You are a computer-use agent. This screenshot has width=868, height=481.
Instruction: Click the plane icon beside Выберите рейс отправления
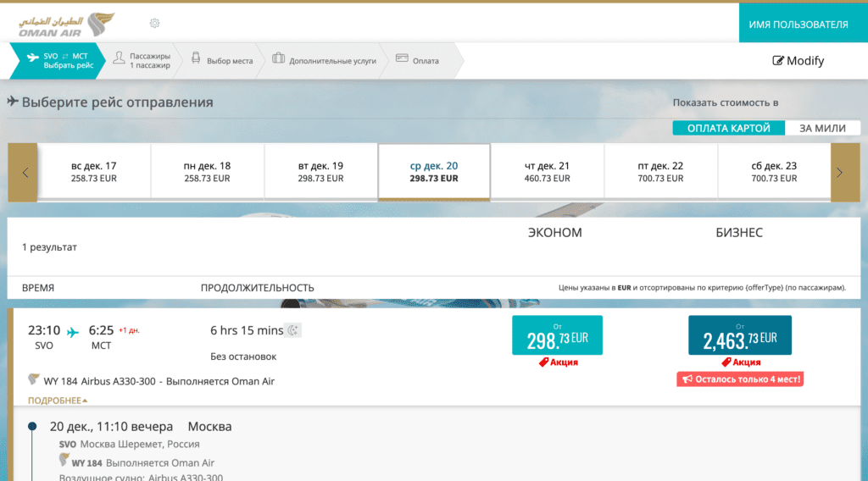click(x=13, y=101)
